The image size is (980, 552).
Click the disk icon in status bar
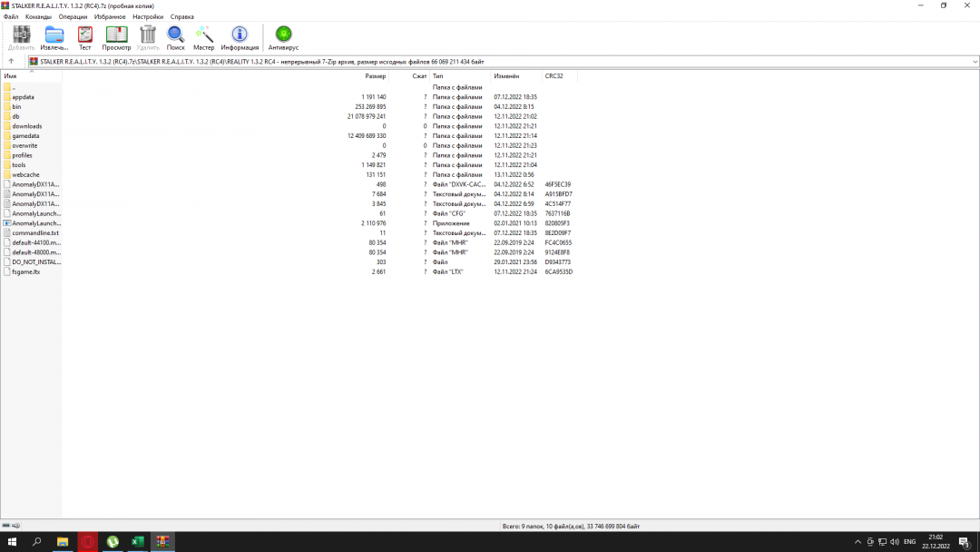5,526
